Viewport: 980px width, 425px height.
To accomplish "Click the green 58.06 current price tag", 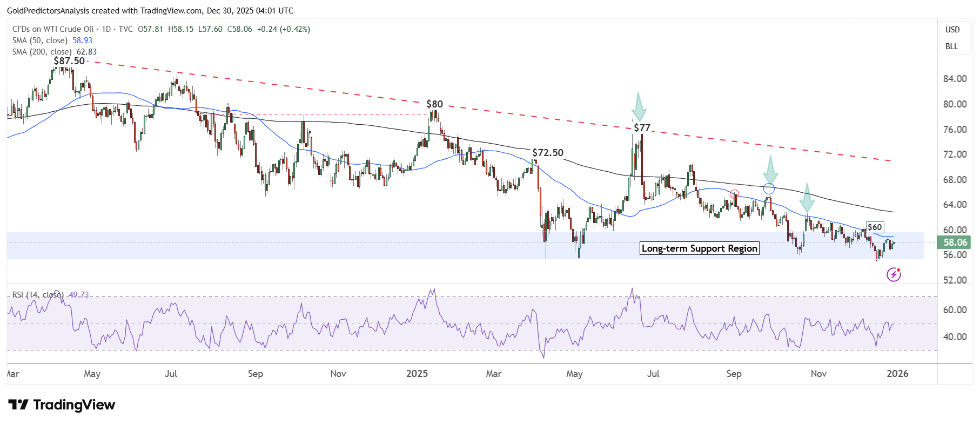I will 955,242.
